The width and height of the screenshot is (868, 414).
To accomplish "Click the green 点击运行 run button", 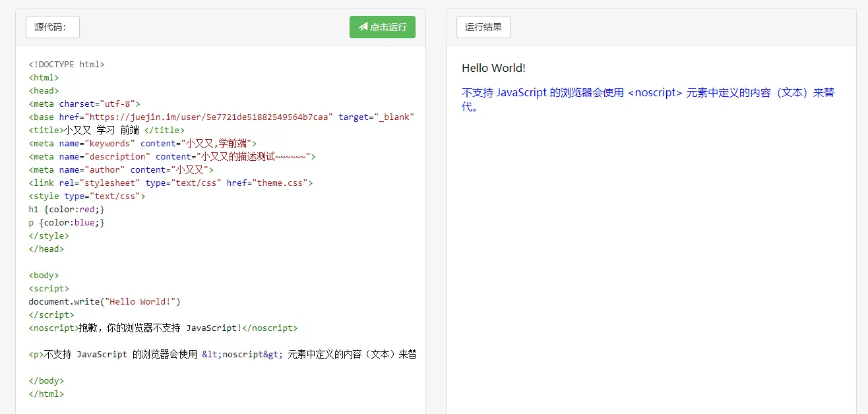I will (383, 27).
